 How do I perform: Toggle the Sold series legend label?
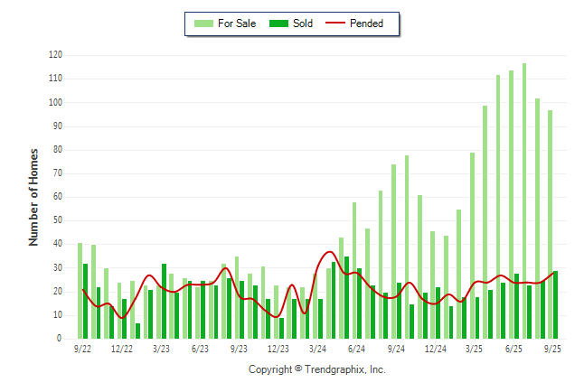[x=303, y=23]
